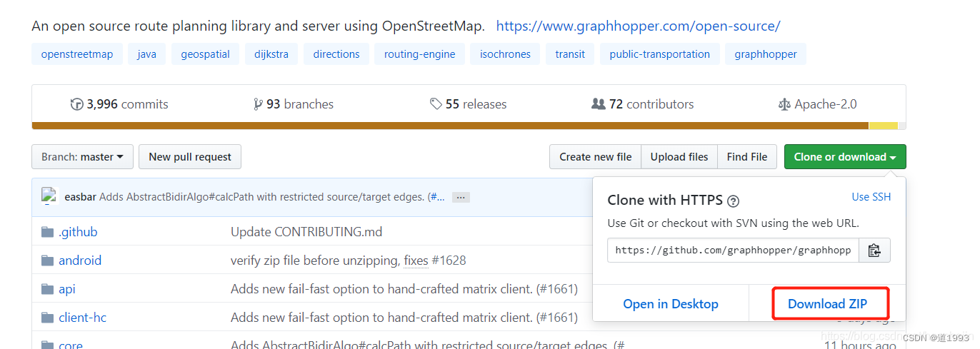The height and width of the screenshot is (349, 980).
Task: Open the geospatial topic tag
Action: (x=206, y=54)
